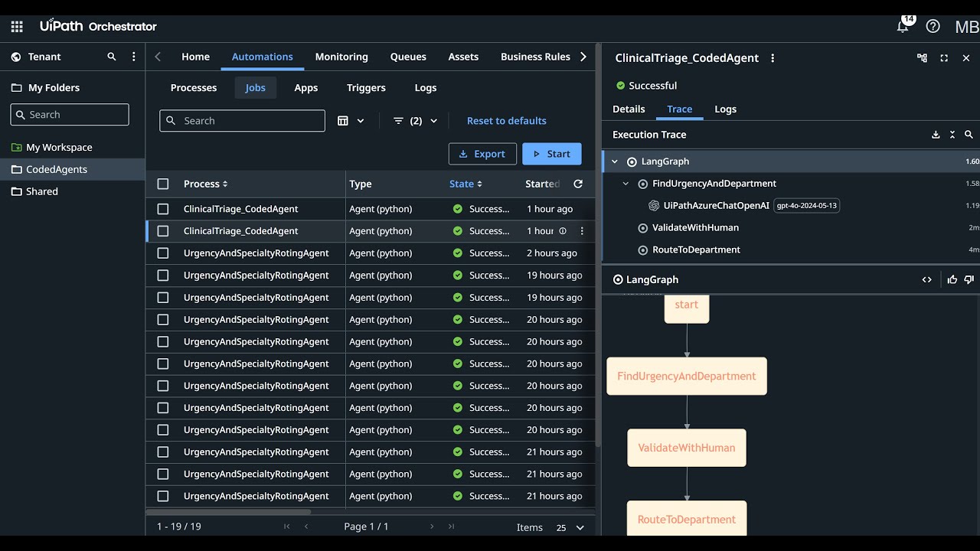View LangGraph raw code icon
This screenshot has width=980, height=551.
927,280
